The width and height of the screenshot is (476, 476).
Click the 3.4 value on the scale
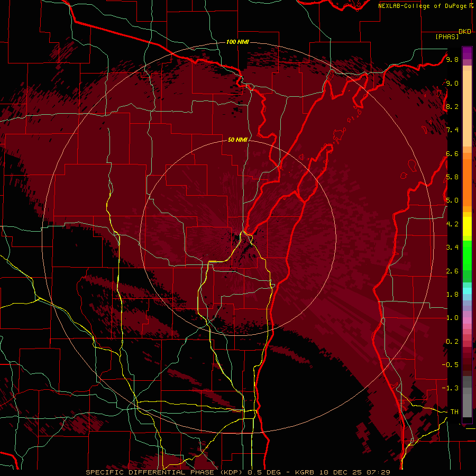tap(452, 248)
